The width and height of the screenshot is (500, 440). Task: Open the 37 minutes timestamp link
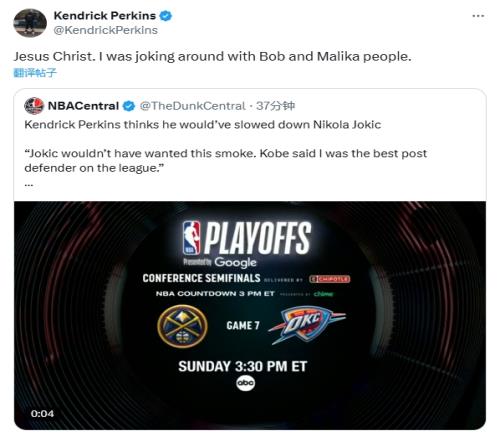coord(275,106)
